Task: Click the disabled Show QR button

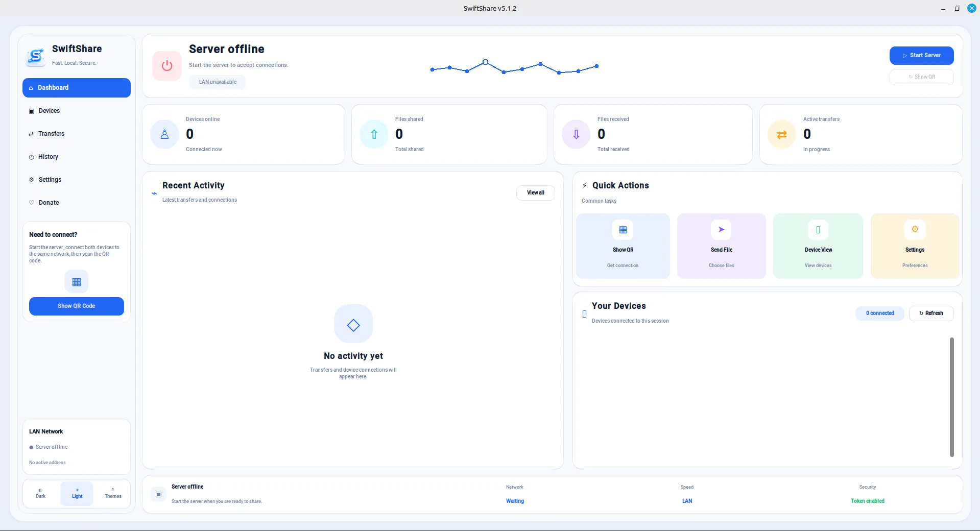Action: 921,77
